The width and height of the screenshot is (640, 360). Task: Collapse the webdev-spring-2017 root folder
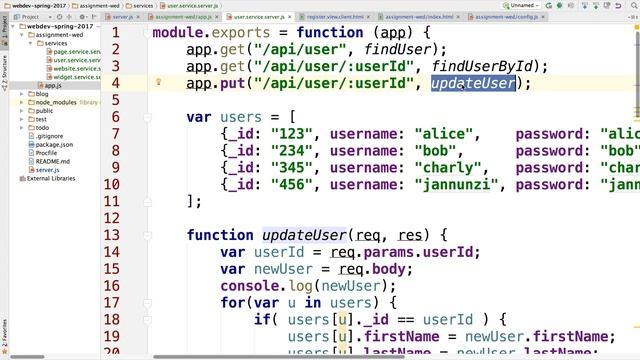click(13, 26)
